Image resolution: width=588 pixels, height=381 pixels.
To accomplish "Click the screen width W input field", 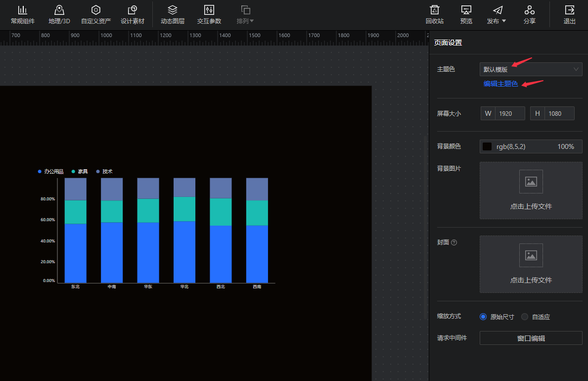I will click(510, 113).
